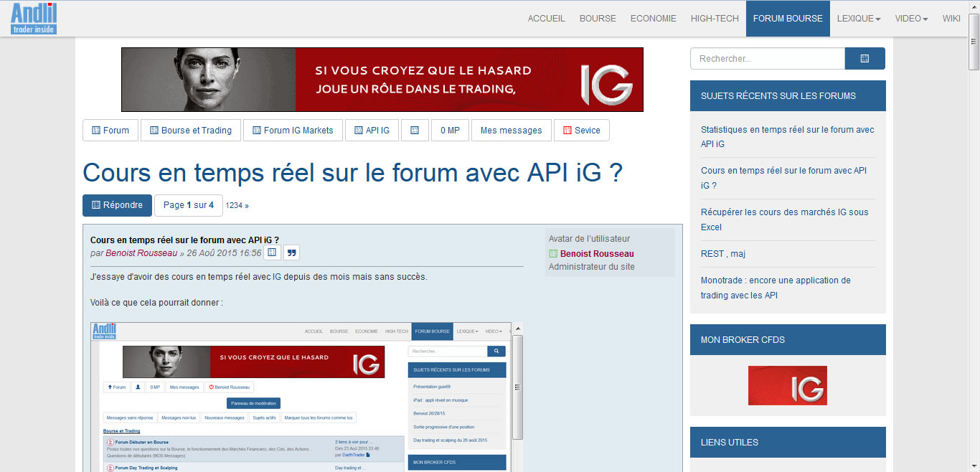The image size is (980, 472).
Task: Click the quote icon on Benoist's post
Action: [x=291, y=252]
